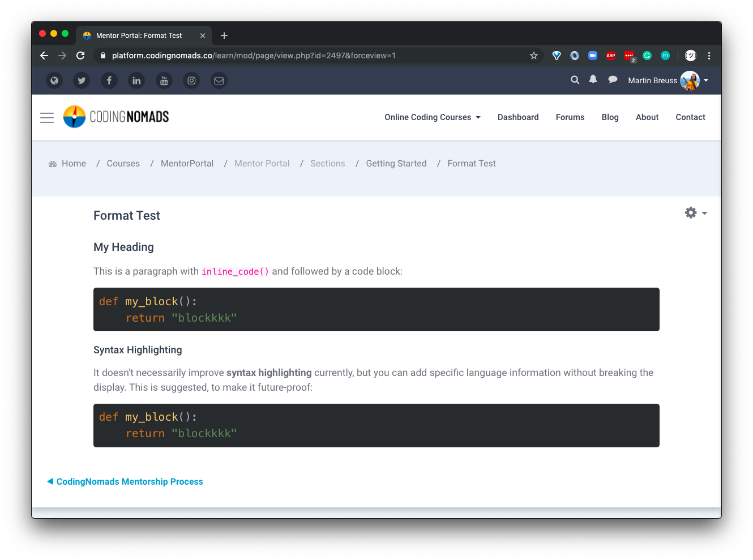
Task: Expand the gear settings menu on Format Test
Action: point(691,212)
